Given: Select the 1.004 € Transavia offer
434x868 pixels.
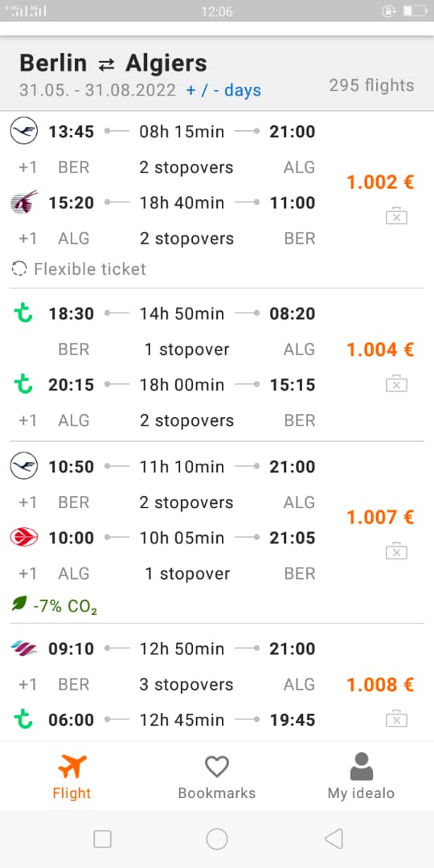Looking at the screenshot, I should pos(217,365).
